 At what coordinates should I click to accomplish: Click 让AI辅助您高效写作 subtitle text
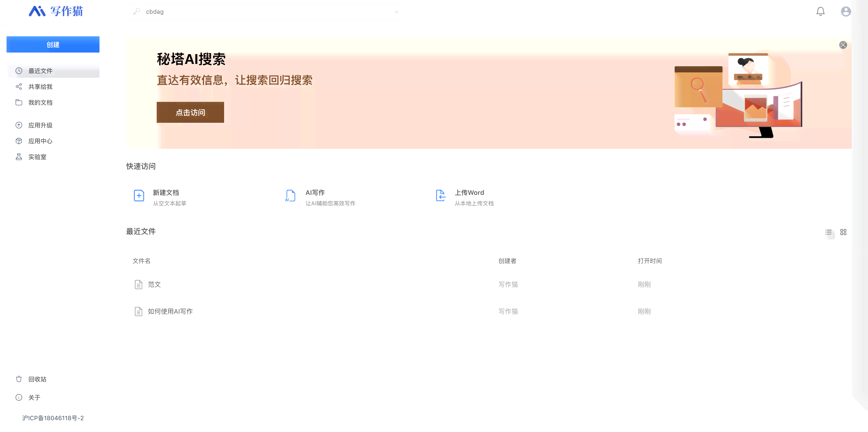pos(331,203)
